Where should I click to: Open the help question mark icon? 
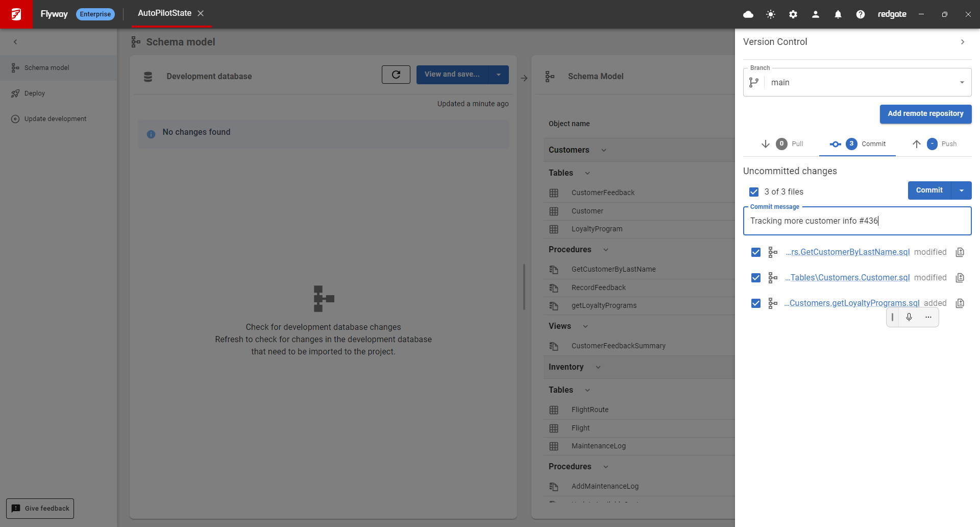(861, 14)
